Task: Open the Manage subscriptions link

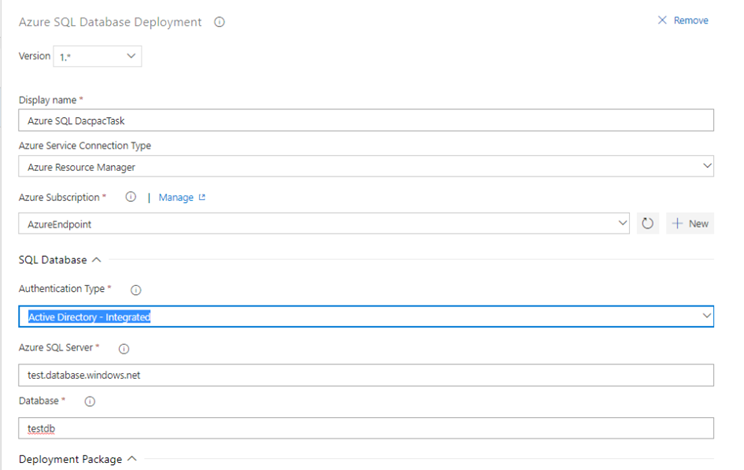Action: [x=176, y=197]
